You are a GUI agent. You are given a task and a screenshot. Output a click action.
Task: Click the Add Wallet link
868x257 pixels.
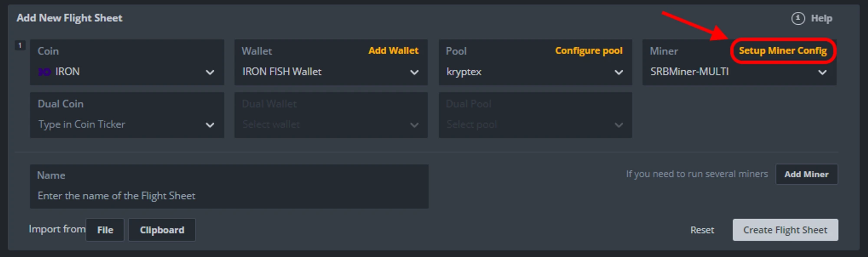click(x=393, y=51)
